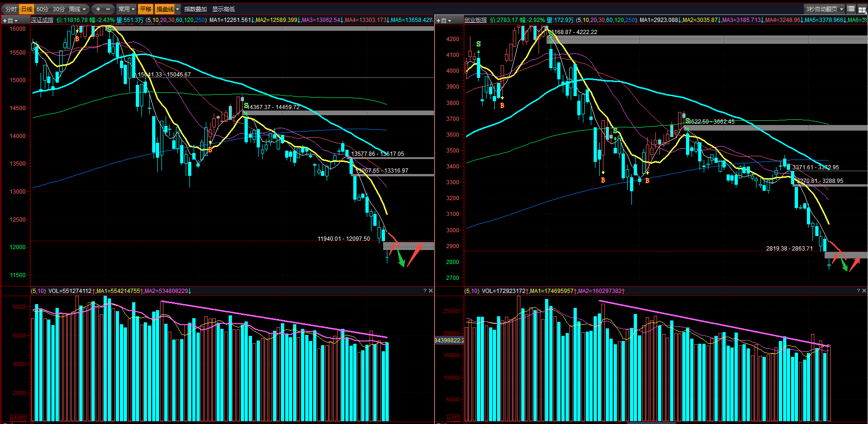Image resolution: width=868 pixels, height=424 pixels.
Task: Open +自 dropdown on 创业板指 chart
Action: 444,21
